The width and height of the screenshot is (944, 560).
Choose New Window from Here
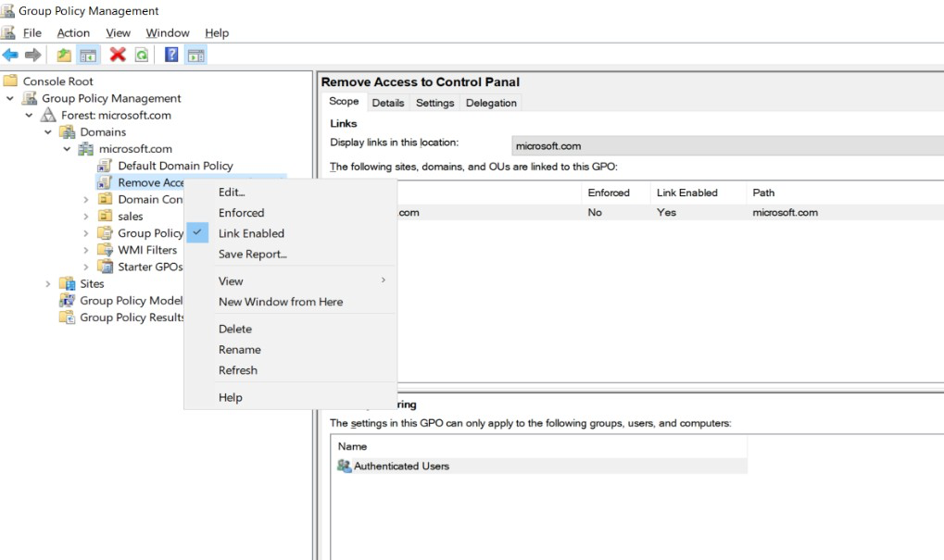[290, 302]
